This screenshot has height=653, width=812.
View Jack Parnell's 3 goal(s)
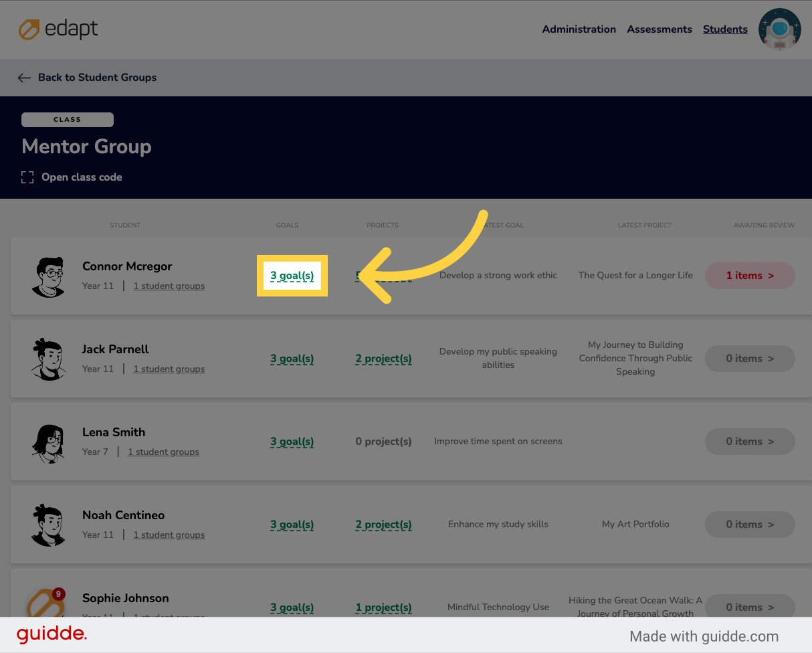tap(292, 359)
